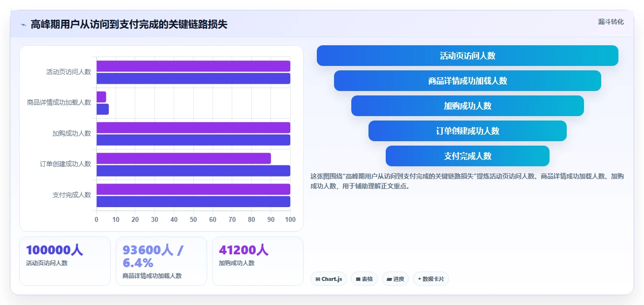Click the purple bar for 支付完成人数
Viewport: 644px width, 305px height.
(193, 189)
